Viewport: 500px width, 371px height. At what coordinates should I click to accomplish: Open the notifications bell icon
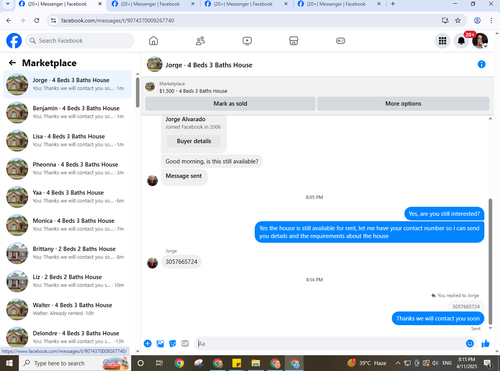pos(461,41)
